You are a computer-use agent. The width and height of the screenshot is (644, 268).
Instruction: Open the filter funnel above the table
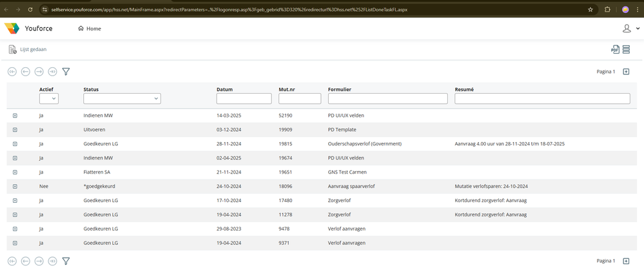pyautogui.click(x=66, y=72)
